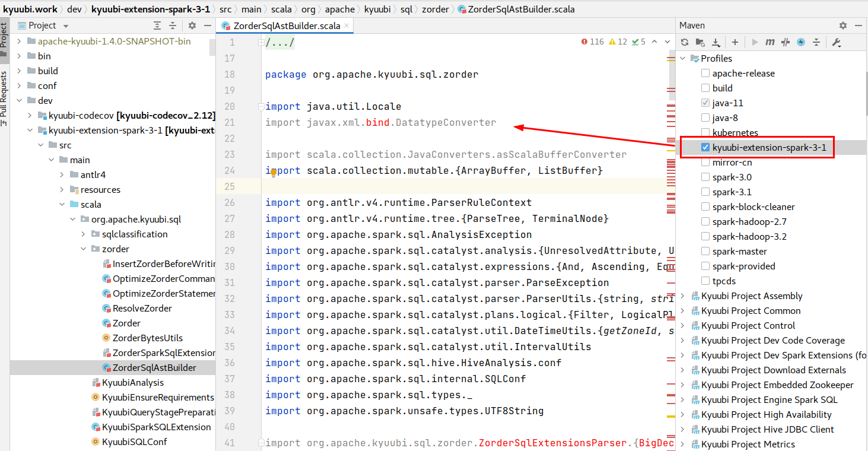
Task: Collapse all in Project panel toolbar
Action: click(x=173, y=26)
